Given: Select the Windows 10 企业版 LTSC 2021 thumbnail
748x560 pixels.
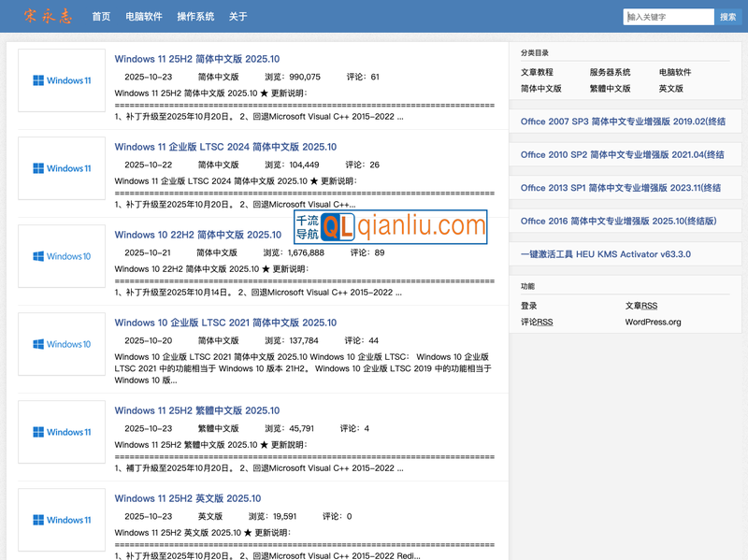Looking at the screenshot, I should [62, 344].
